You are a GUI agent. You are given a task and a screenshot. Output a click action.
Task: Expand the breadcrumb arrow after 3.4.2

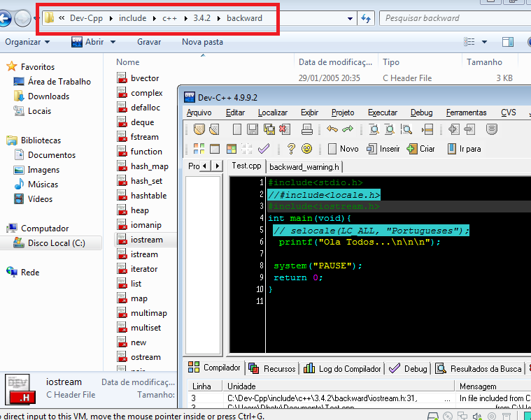tap(219, 18)
